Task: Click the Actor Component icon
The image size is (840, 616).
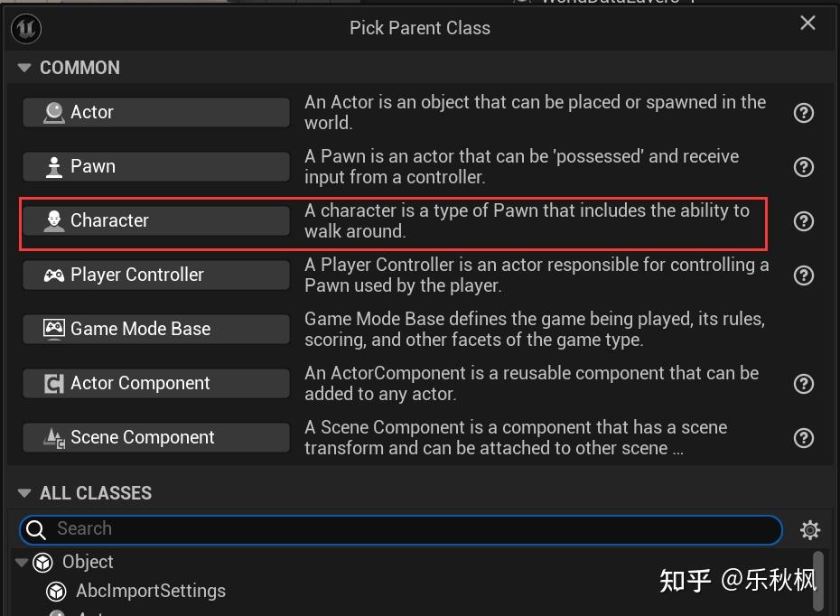Action: pos(52,383)
